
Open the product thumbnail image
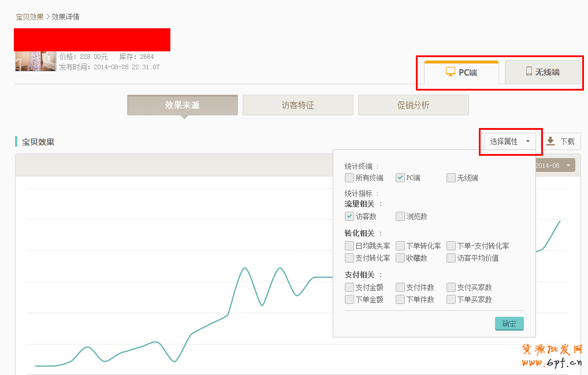pyautogui.click(x=36, y=61)
